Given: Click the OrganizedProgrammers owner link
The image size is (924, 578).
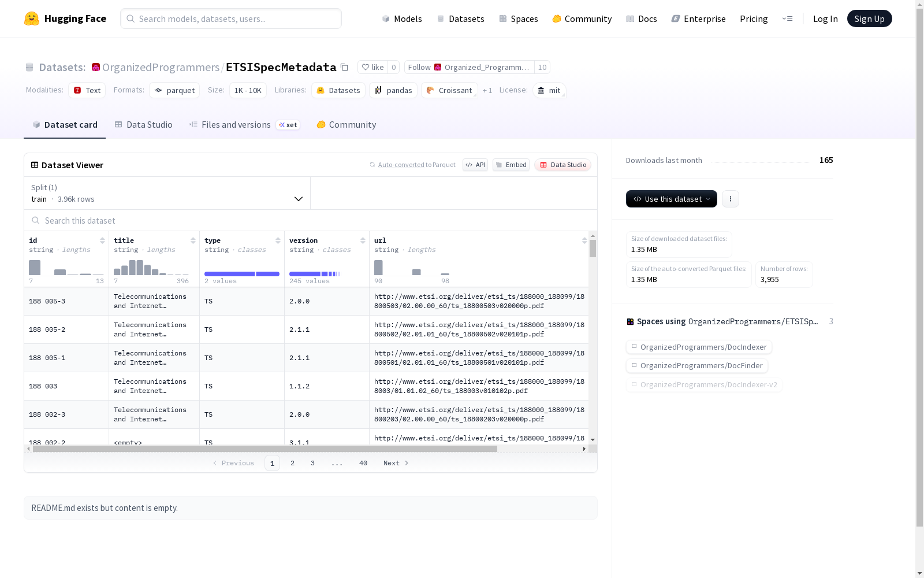Looking at the screenshot, I should (161, 67).
